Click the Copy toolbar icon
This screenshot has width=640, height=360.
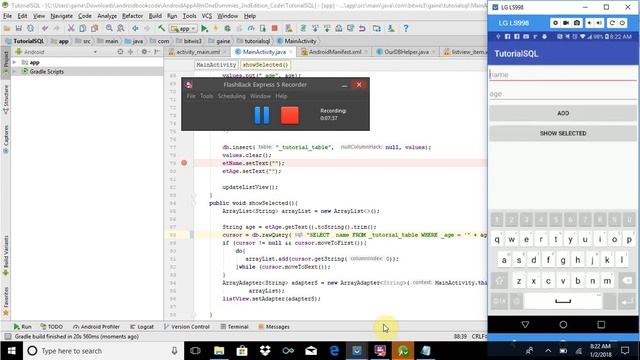click(x=82, y=28)
